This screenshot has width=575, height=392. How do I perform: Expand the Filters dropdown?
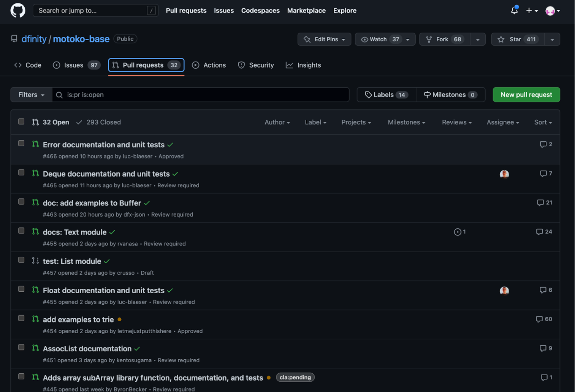click(x=31, y=95)
